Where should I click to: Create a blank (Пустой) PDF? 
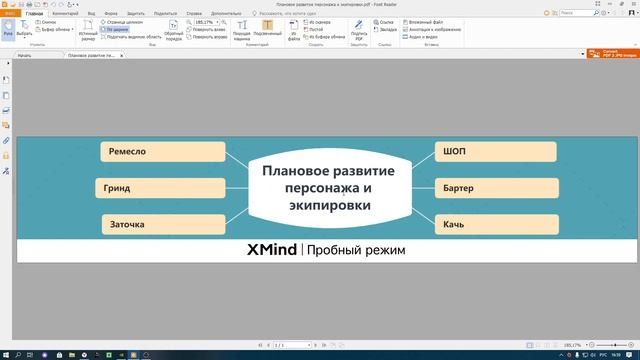click(313, 29)
